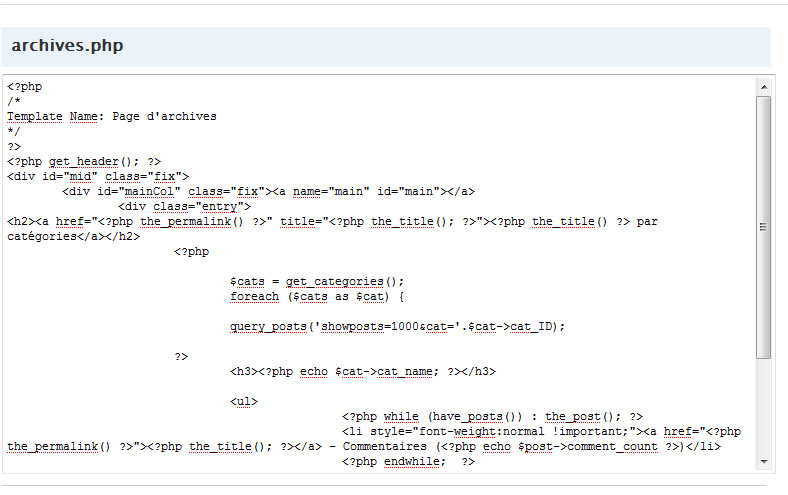Screen dimensions: 788x495
Task: Click the '<div id="mid" class="fix">' line
Action: 98,177
